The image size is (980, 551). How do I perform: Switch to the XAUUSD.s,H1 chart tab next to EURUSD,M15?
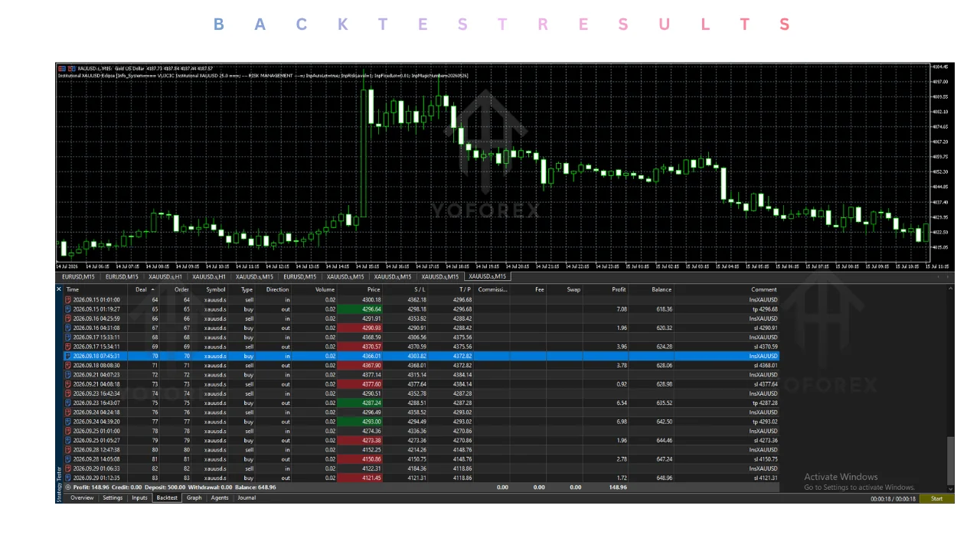click(x=165, y=276)
